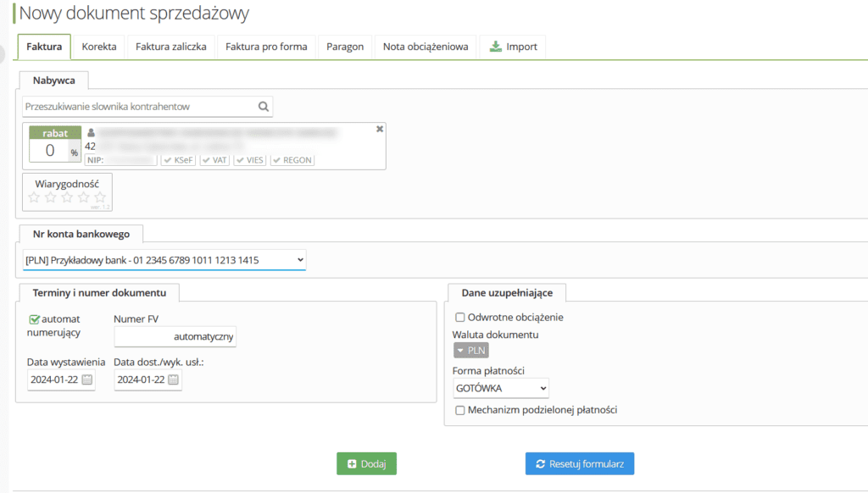This screenshot has width=868, height=493.
Task: Open calendar for Data wystawienia
Action: coord(86,380)
